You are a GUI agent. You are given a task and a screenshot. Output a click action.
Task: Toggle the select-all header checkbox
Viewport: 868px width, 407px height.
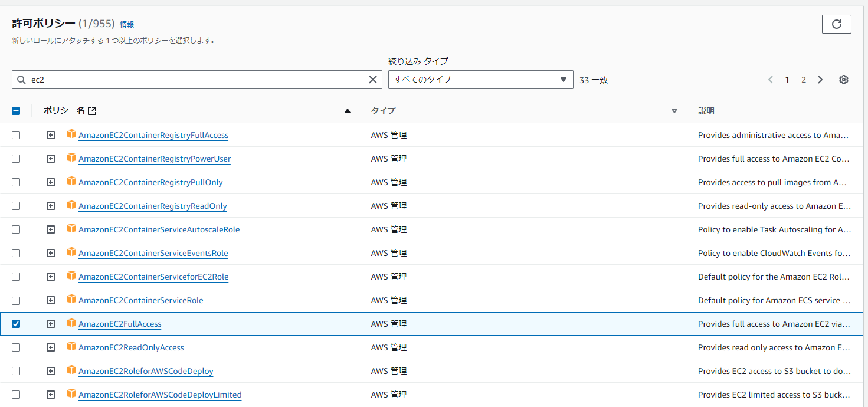tap(16, 110)
